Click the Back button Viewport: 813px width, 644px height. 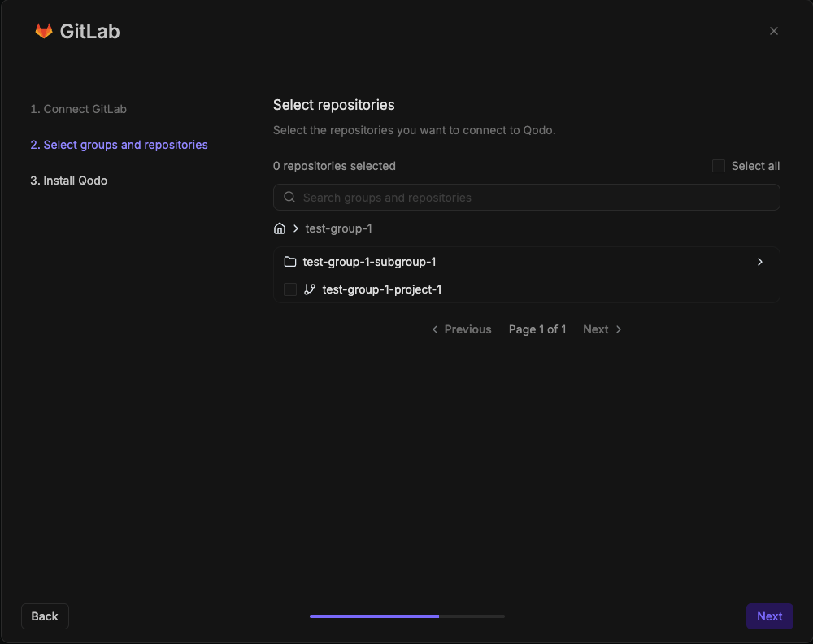45,616
